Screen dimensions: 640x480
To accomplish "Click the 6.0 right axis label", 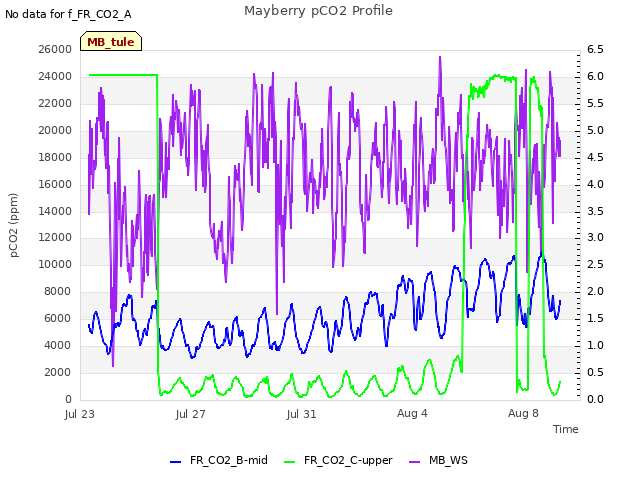I will tap(595, 76).
